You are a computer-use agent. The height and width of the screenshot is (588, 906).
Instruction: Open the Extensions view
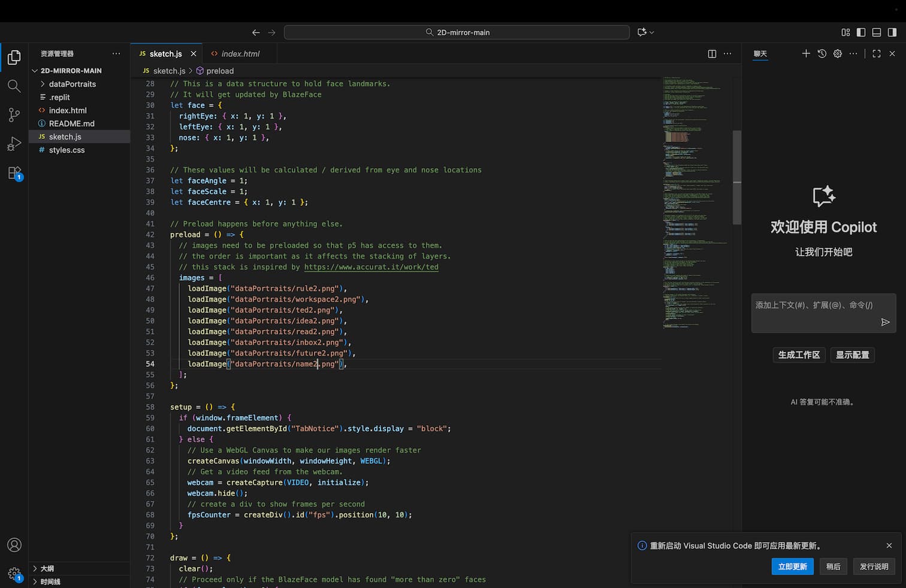[x=14, y=173]
